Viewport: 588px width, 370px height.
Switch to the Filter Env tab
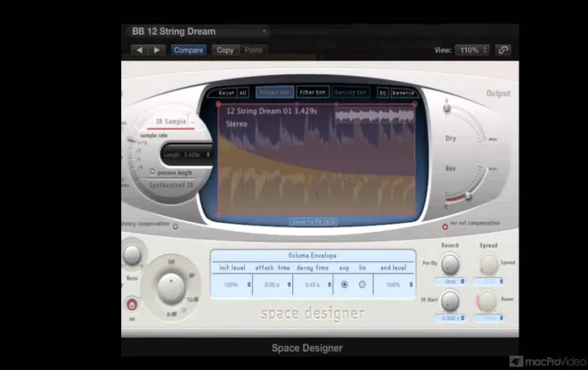click(x=313, y=93)
